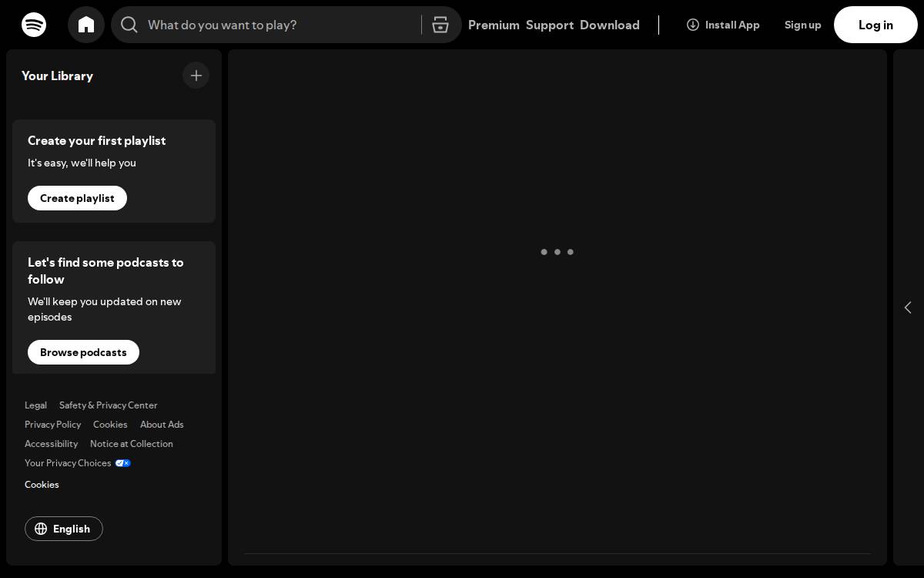Click "It's easy, we'll help you" text
Image resolution: width=924 pixels, height=578 pixels.
tap(82, 163)
